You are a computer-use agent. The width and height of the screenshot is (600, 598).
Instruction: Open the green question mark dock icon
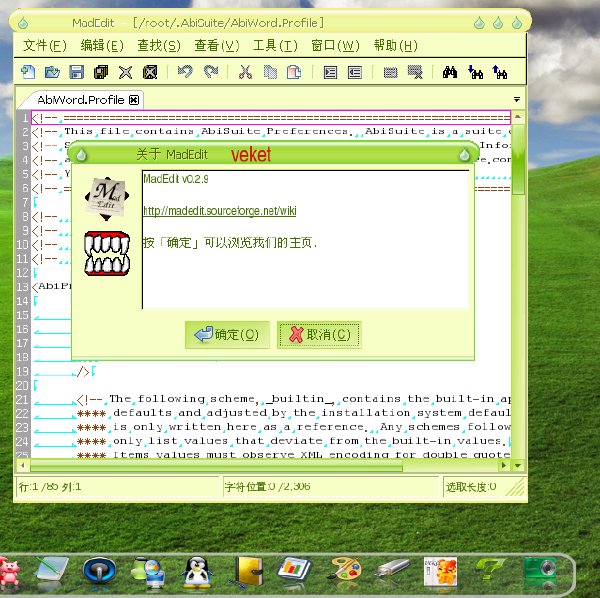[x=488, y=569]
